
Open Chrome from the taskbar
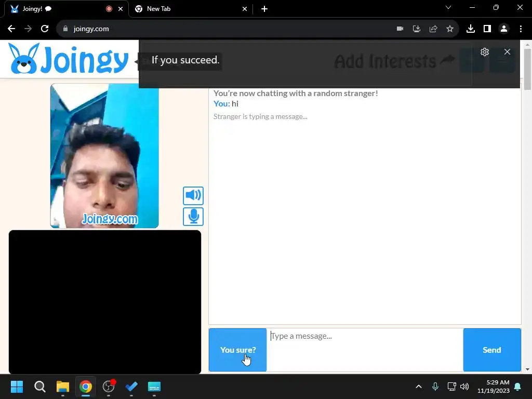(86, 387)
